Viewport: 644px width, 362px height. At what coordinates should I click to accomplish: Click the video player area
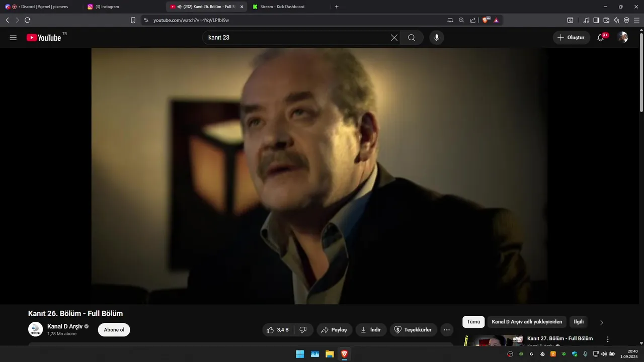319,176
